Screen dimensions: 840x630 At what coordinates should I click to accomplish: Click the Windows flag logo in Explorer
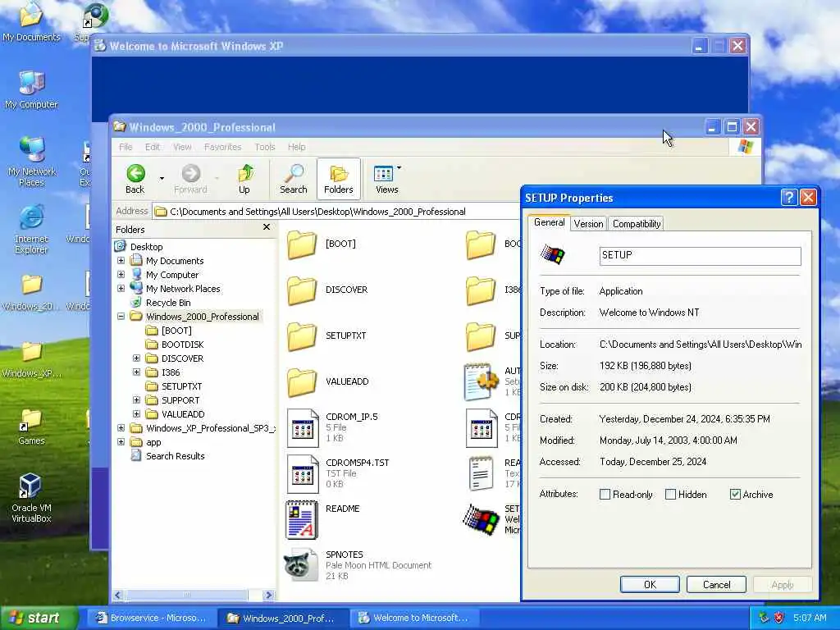(x=745, y=147)
